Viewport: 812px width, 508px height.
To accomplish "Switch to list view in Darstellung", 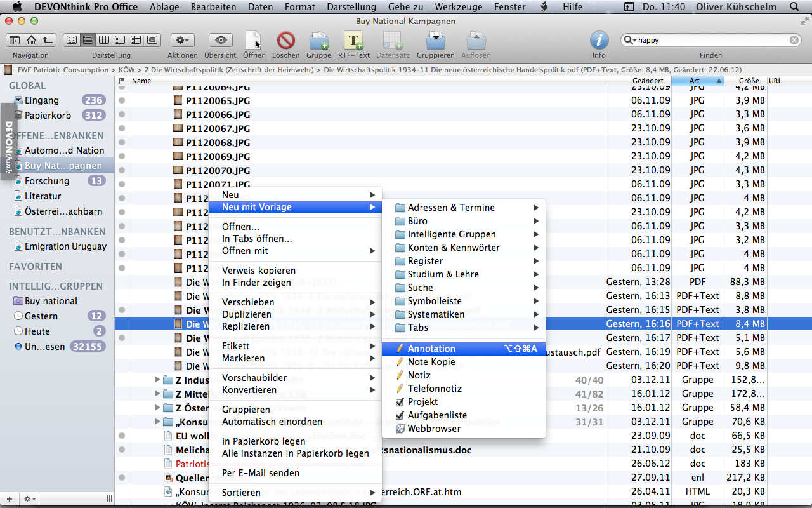I will click(88, 40).
